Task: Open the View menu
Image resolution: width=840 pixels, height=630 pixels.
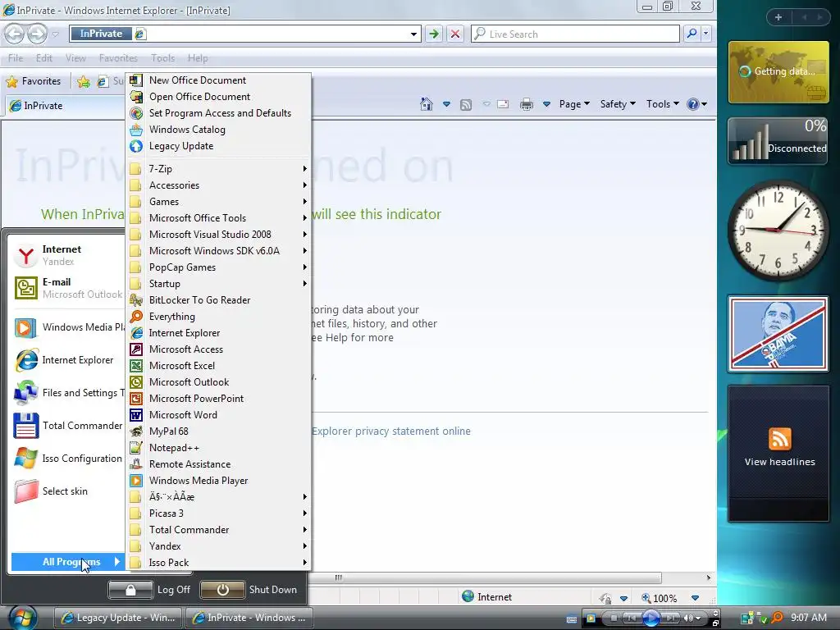Action: click(x=75, y=58)
